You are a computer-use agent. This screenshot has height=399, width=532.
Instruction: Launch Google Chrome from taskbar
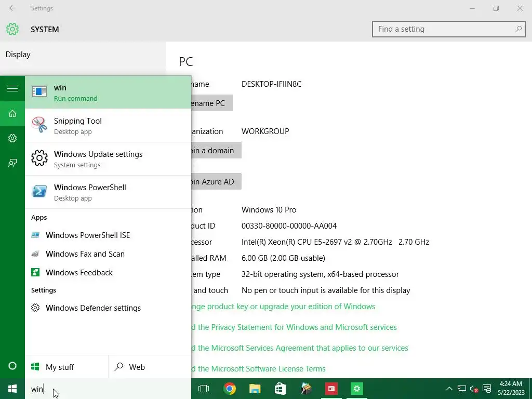click(x=229, y=389)
